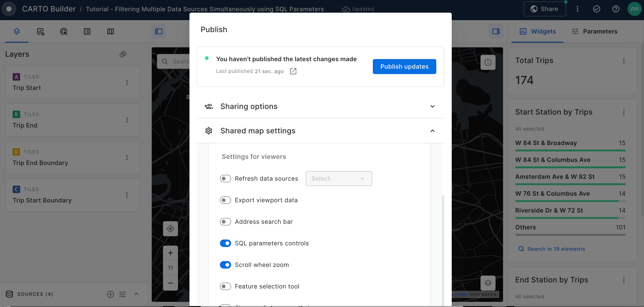
Task: Click Search in 19 elements link
Action: tap(556, 249)
